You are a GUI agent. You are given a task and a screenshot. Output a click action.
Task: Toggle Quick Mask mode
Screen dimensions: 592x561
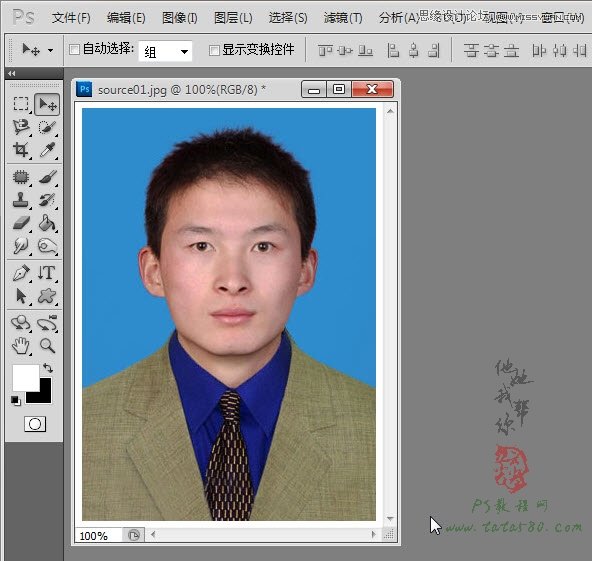(x=35, y=424)
